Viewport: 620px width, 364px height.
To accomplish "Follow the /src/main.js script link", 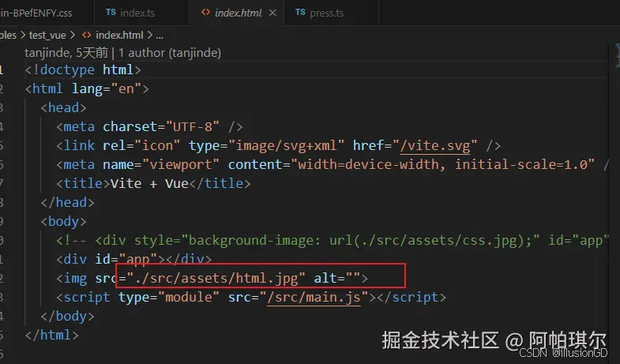I will click(x=314, y=297).
